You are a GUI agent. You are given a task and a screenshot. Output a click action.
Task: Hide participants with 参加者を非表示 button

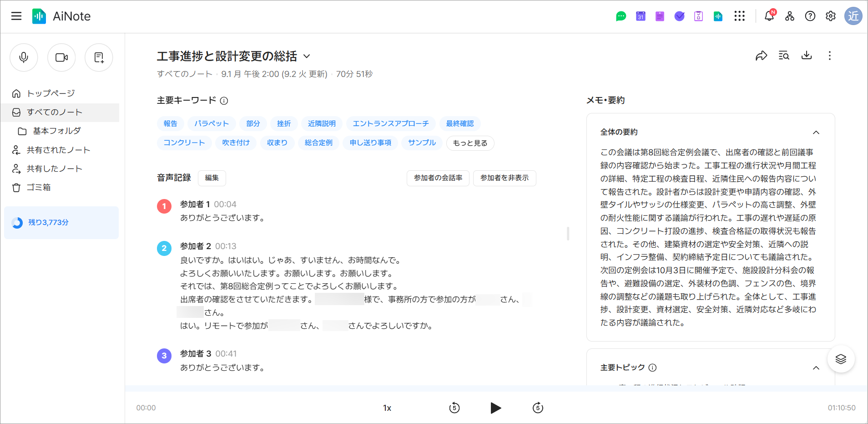point(504,178)
